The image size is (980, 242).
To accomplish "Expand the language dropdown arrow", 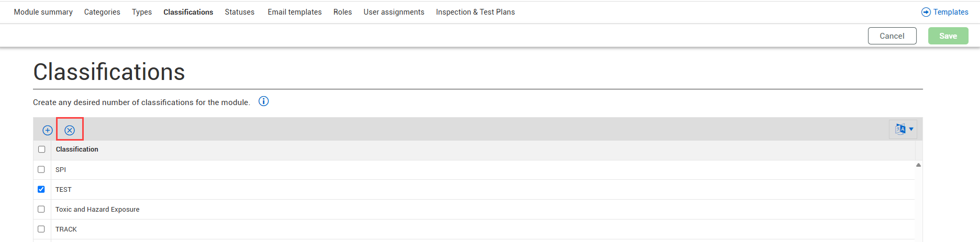I will coord(911,129).
